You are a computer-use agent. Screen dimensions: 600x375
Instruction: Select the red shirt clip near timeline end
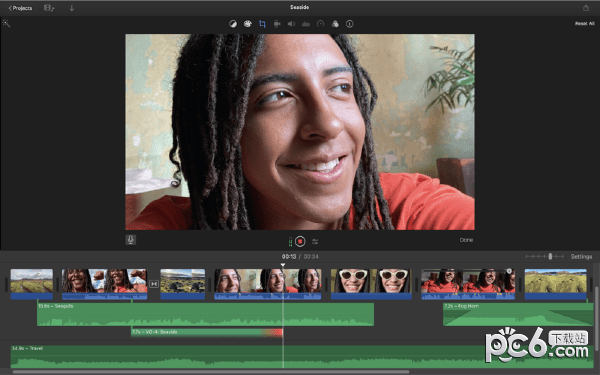(x=468, y=284)
